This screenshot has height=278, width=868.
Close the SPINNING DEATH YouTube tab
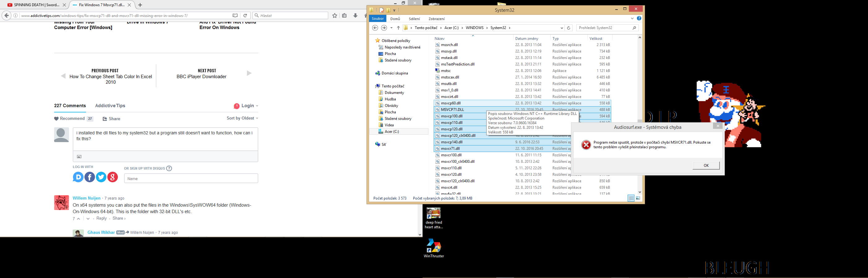[64, 5]
